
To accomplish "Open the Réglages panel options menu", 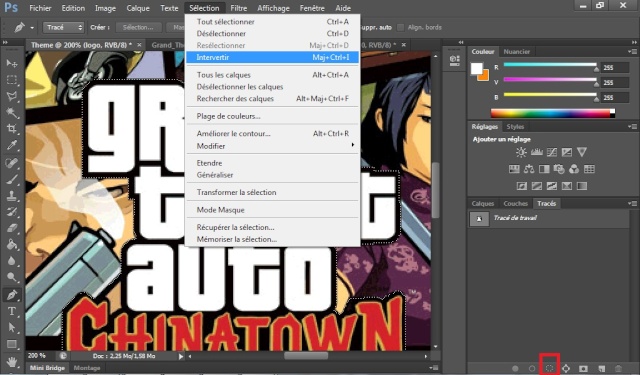I will [633, 126].
